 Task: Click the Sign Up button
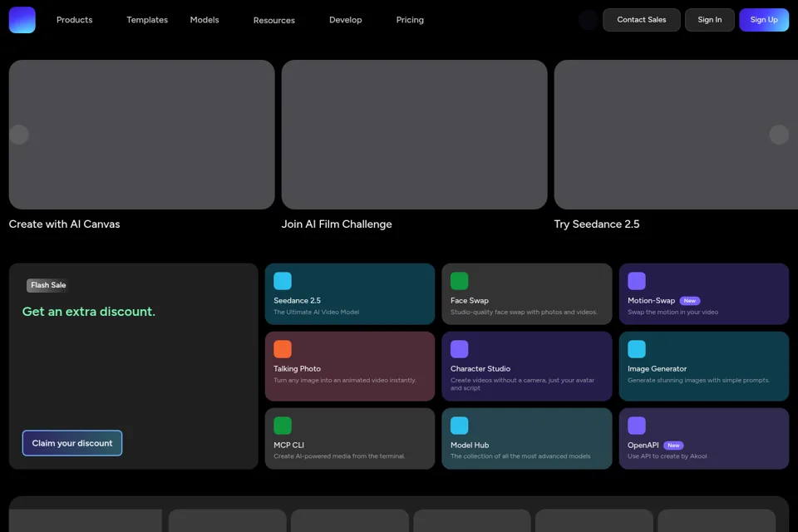tap(764, 20)
